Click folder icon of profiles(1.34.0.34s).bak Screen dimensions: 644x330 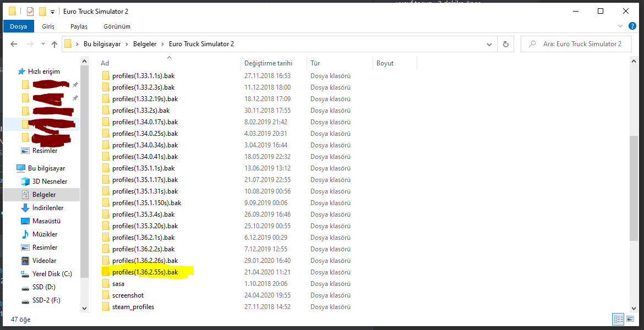click(106, 145)
